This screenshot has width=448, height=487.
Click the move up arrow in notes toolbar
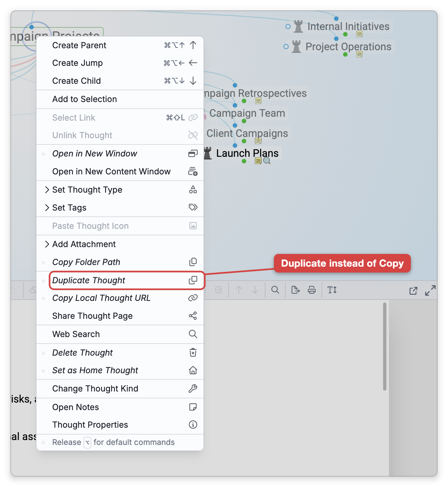point(239,290)
